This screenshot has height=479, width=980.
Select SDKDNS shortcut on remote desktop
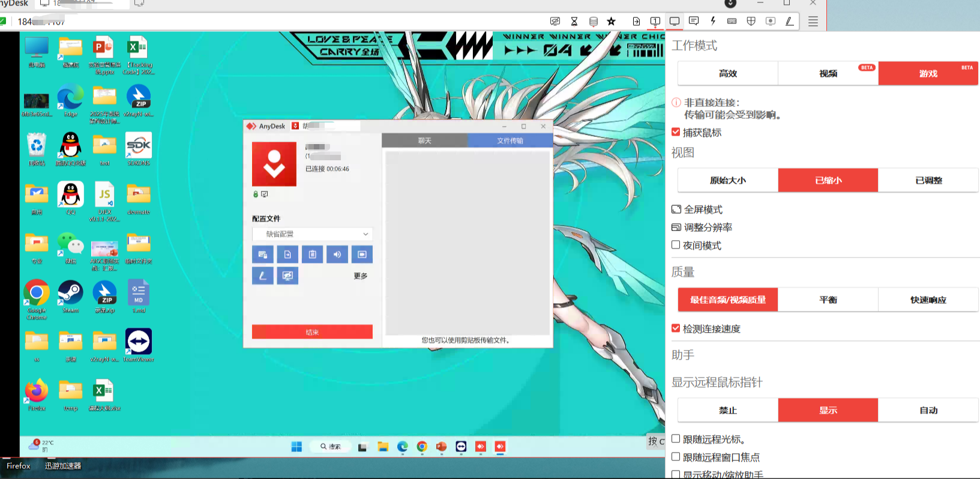point(139,149)
